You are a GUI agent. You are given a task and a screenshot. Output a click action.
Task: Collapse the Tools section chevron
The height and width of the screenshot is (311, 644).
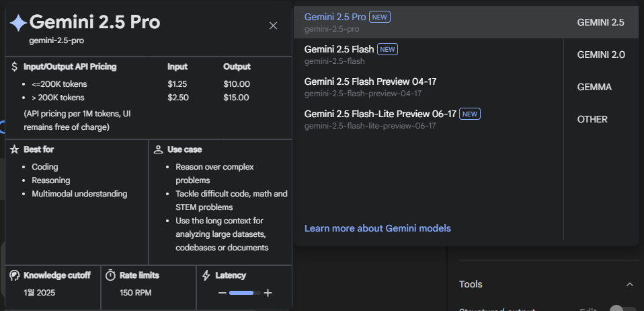[630, 284]
